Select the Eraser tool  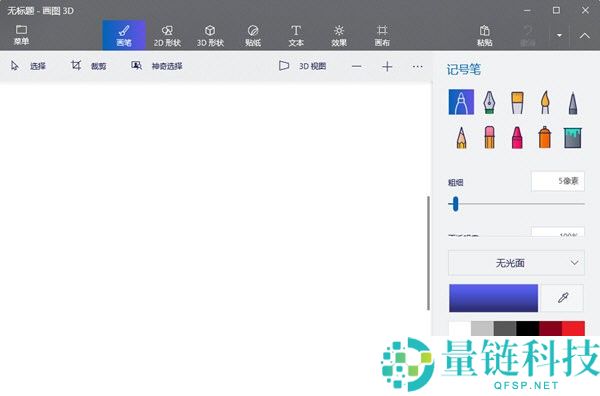pyautogui.click(x=489, y=137)
